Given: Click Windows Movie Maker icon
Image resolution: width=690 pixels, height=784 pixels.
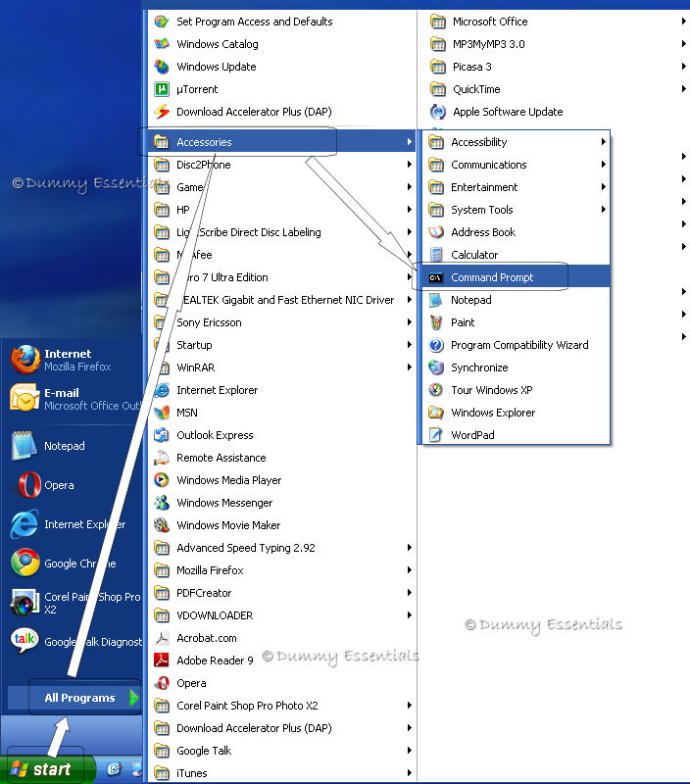Looking at the screenshot, I should pos(162,525).
